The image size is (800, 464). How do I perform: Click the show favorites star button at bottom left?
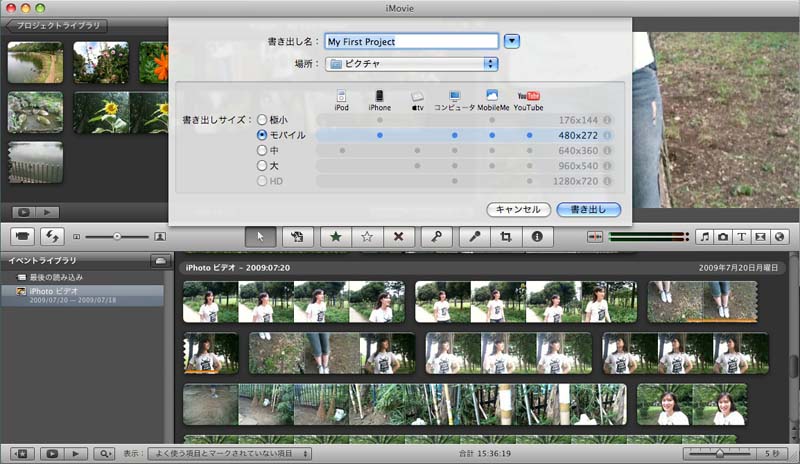(22, 453)
